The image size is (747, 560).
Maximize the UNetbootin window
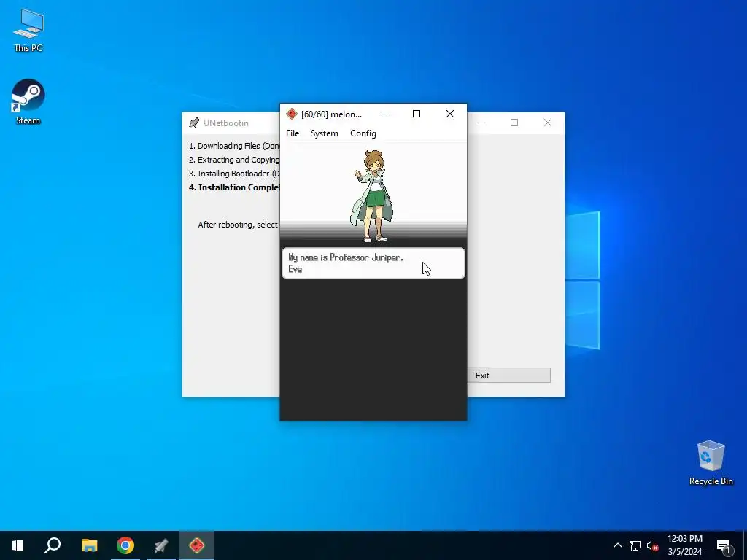pos(514,122)
